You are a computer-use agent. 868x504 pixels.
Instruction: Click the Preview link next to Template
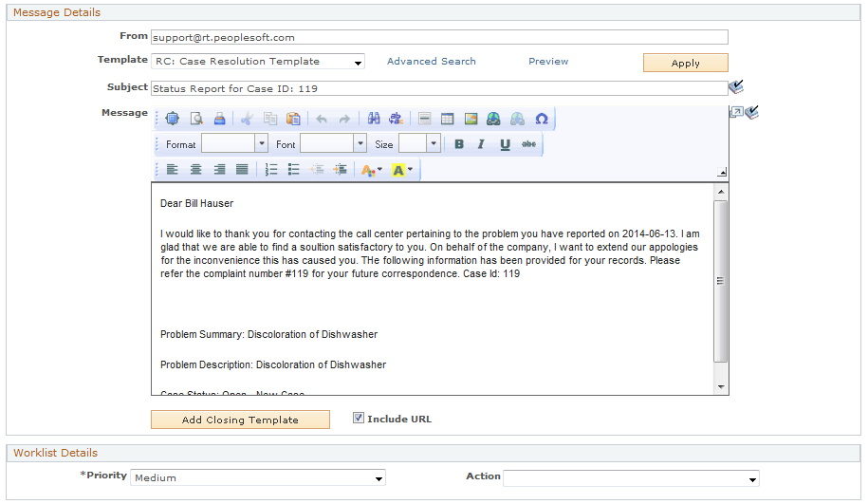[x=548, y=62]
